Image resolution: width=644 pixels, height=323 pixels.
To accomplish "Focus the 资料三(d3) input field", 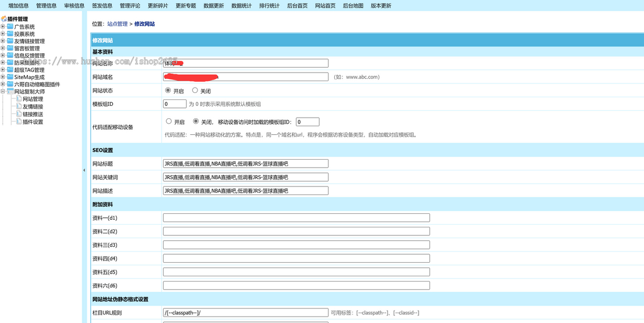I will tap(296, 245).
